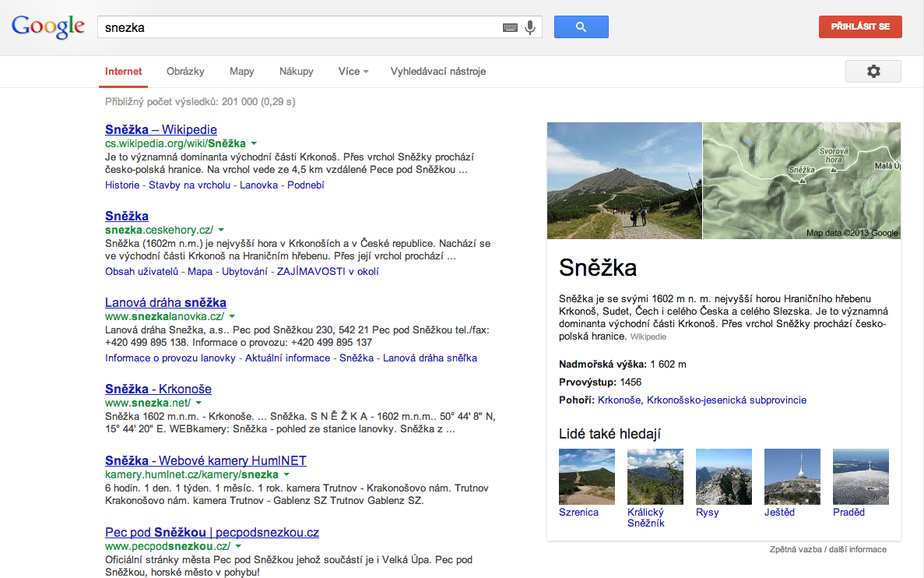Open the Rysy text link
924x578 pixels.
[x=707, y=513]
